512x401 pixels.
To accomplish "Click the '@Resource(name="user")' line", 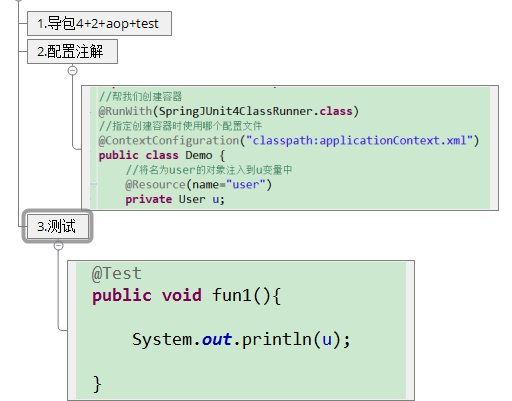I will point(198,185).
